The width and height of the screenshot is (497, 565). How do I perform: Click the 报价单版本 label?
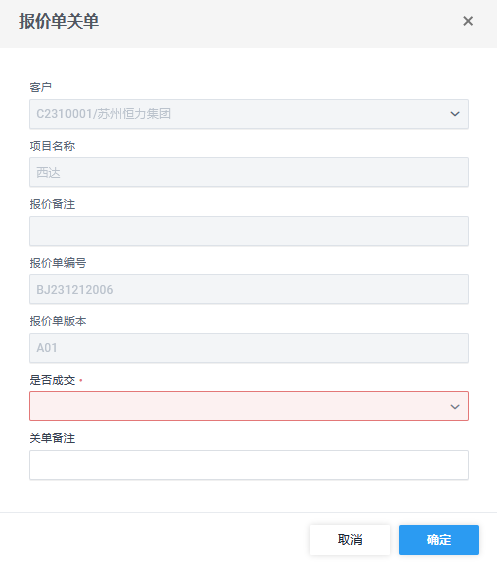[58, 321]
